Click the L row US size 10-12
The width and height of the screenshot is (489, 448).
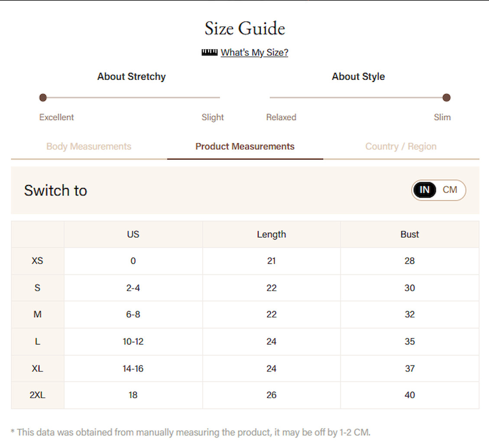[133, 341]
